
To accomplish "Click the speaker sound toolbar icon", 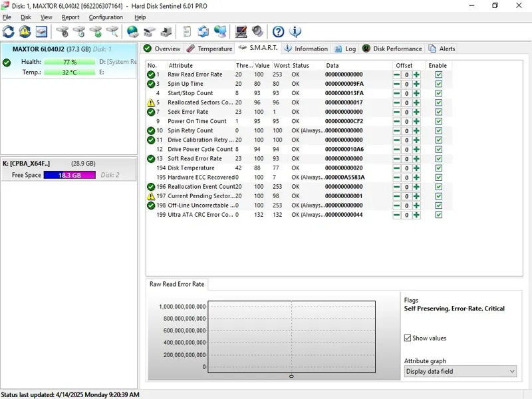I will 257,31.
